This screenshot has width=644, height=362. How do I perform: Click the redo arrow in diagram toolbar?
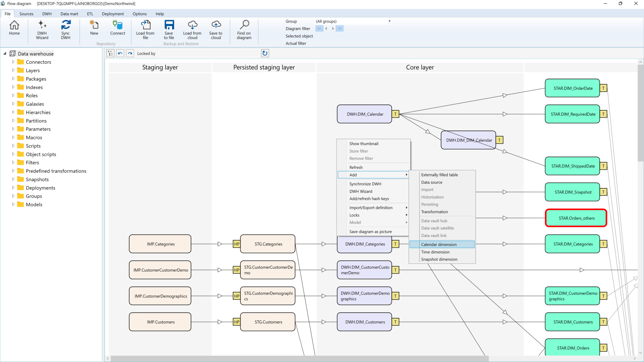[130, 53]
